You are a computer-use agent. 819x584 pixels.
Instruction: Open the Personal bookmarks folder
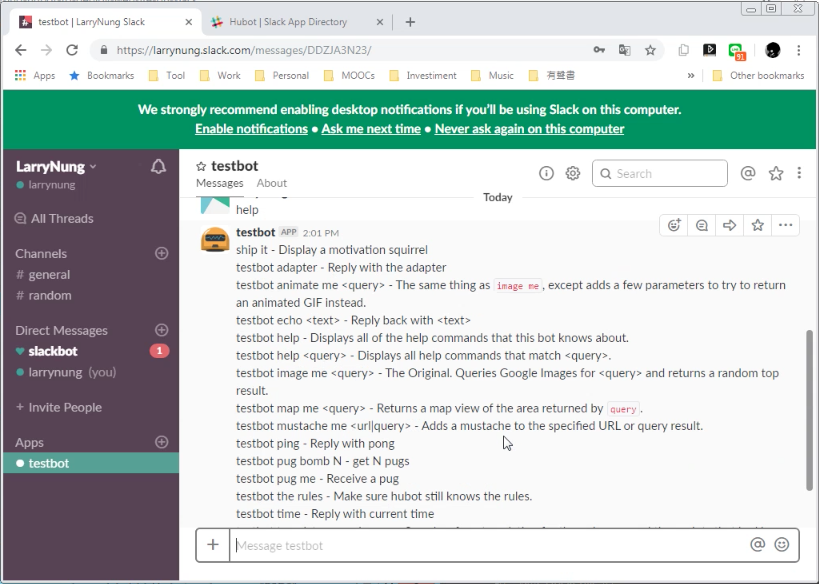click(282, 75)
